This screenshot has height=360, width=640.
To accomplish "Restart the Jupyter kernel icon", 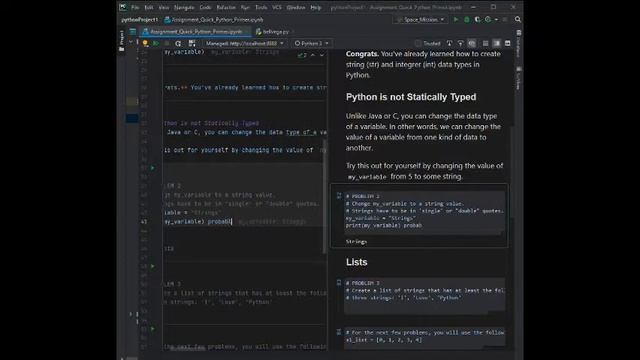I will 178,43.
